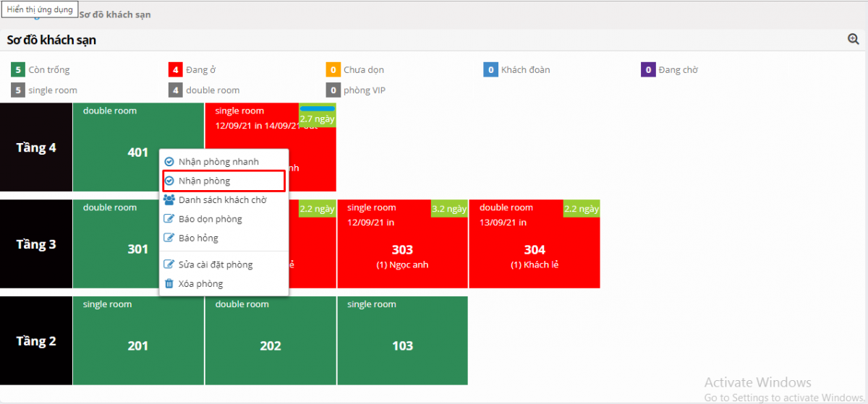Click the edit icon beside Báo hỏng

[169, 238]
